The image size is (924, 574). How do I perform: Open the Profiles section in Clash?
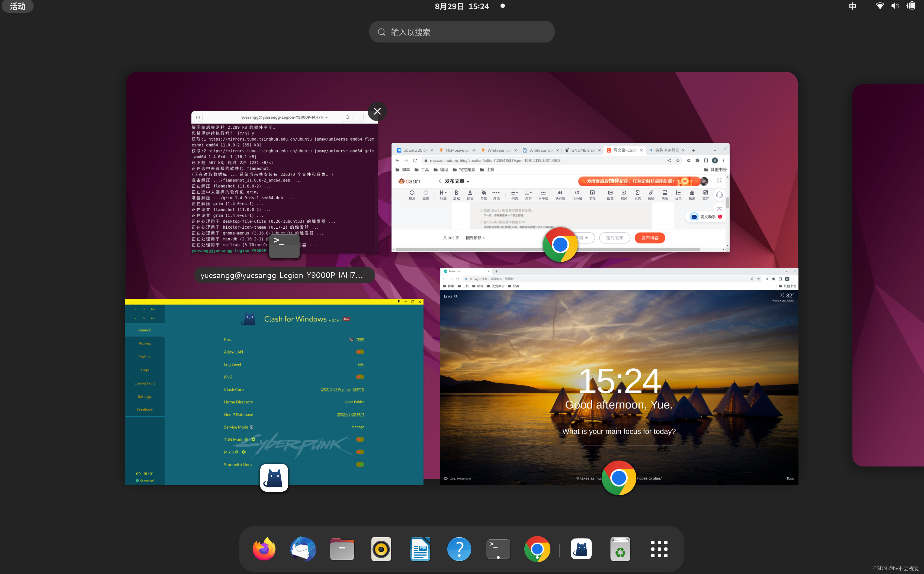[x=145, y=356]
